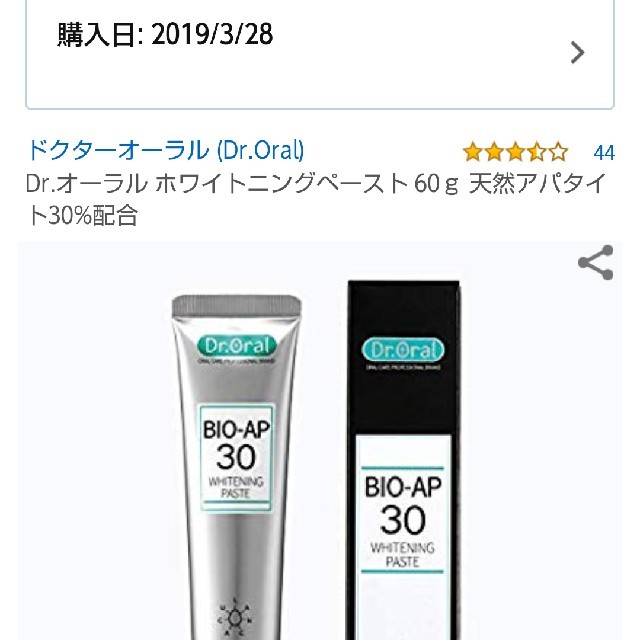Click WHITENING PASTE text on the box label
The width and height of the screenshot is (640, 640).
402,555
